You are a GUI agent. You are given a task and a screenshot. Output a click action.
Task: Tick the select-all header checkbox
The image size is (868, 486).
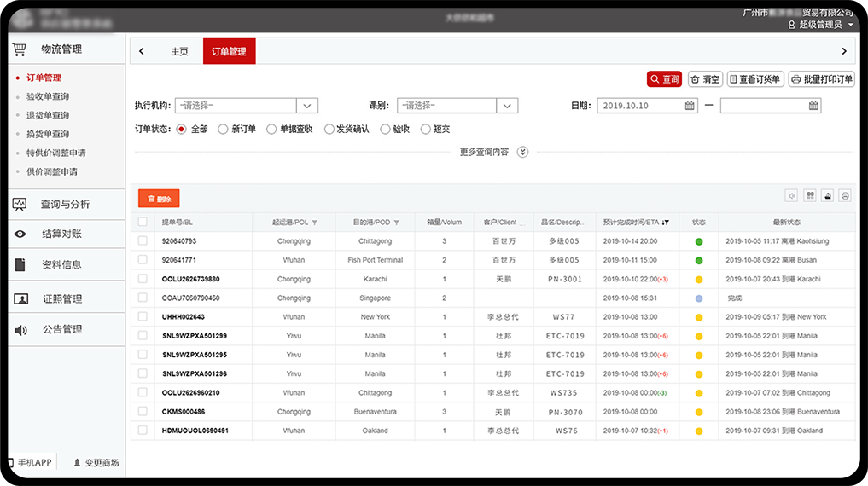(x=143, y=222)
